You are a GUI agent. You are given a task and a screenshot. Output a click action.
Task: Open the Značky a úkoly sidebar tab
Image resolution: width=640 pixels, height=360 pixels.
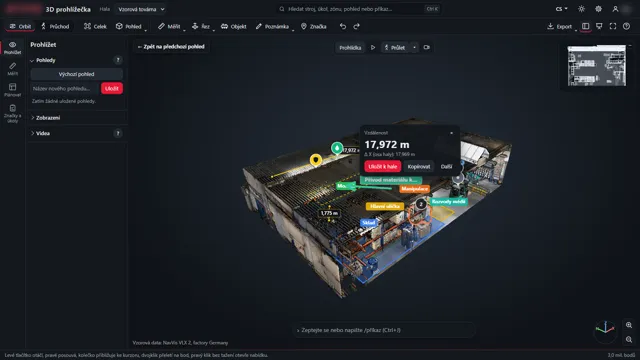(x=13, y=113)
